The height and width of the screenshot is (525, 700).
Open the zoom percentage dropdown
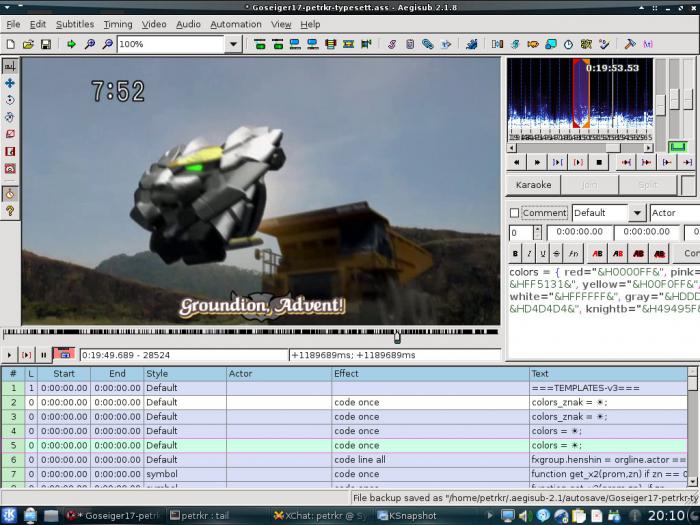233,44
